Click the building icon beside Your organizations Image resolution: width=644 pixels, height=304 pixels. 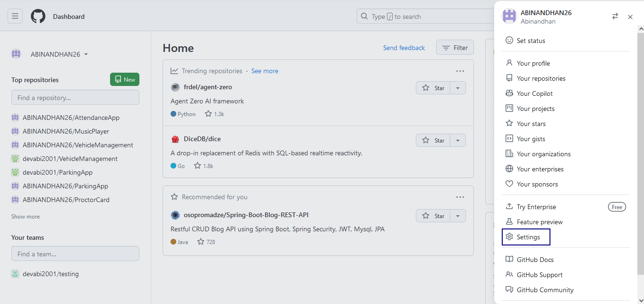[x=509, y=153]
